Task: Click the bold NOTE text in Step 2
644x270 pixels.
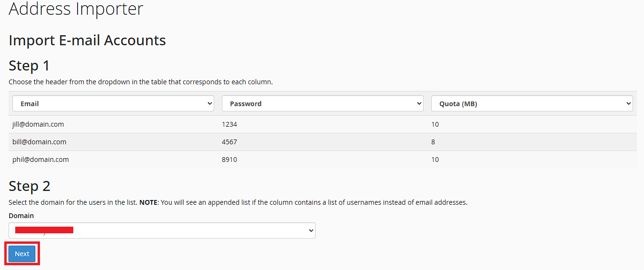Action: [149, 202]
